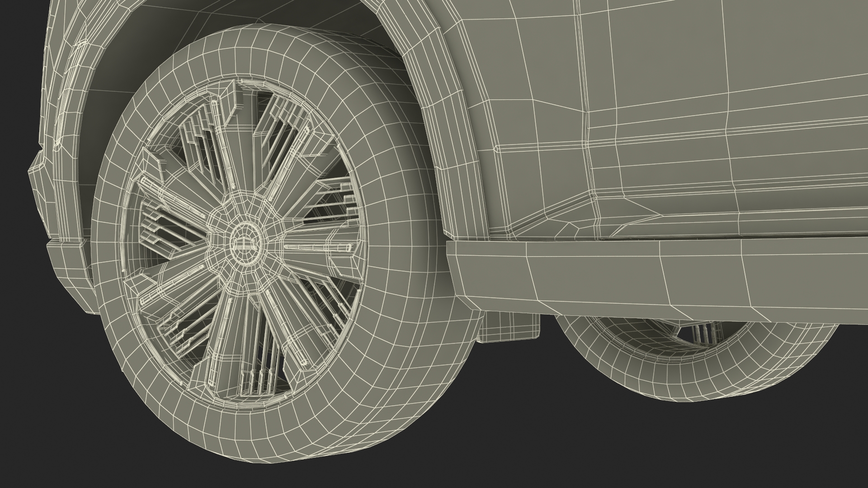Screen dimensions: 868x488
Task: Click the vertical door seam line
Action: coord(586,113)
